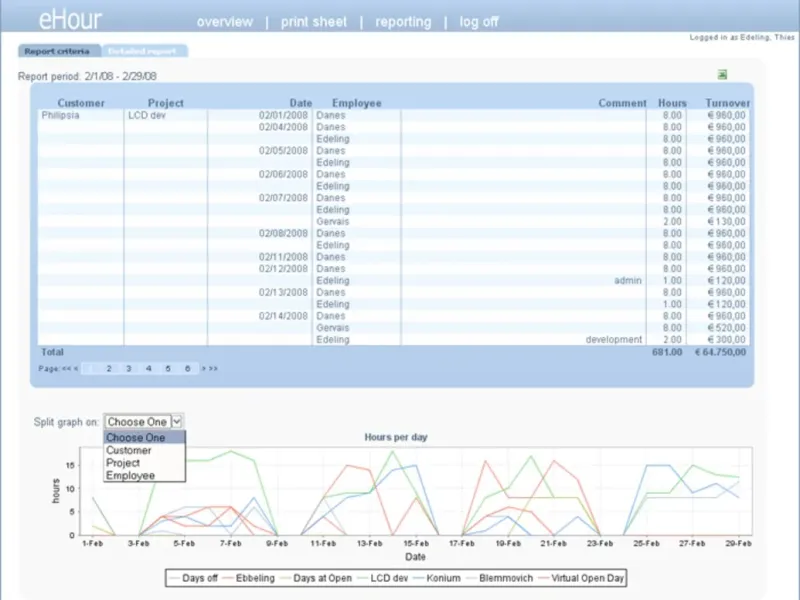The width and height of the screenshot is (800, 600).
Task: Select the Detailed report tab
Action: 143,50
